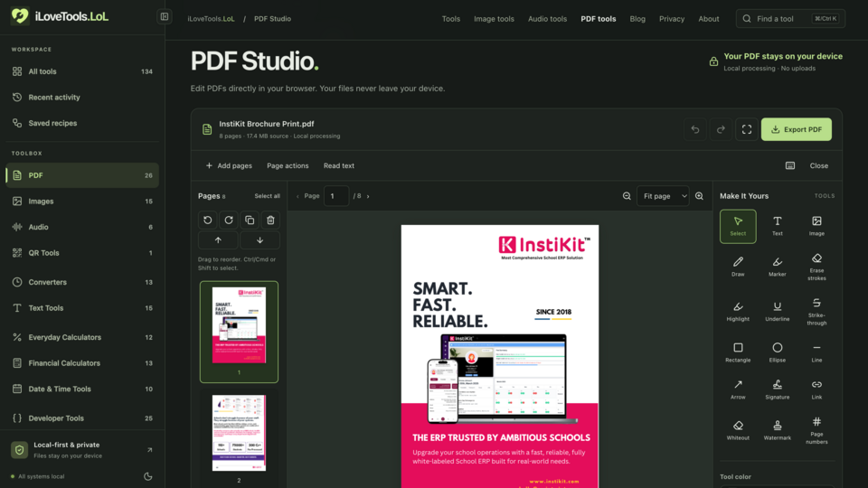This screenshot has height=488, width=868.
Task: Click Read text button
Action: 339,165
